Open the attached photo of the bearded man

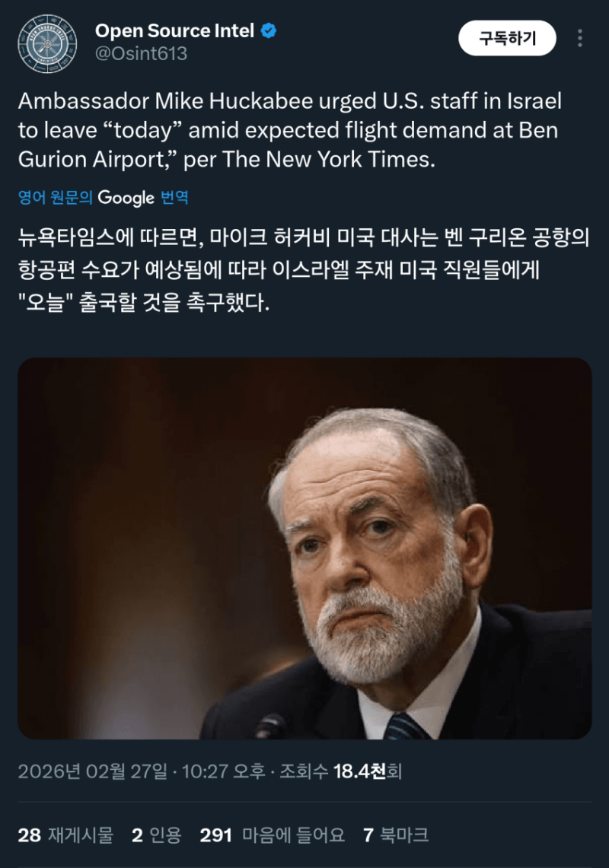click(304, 548)
